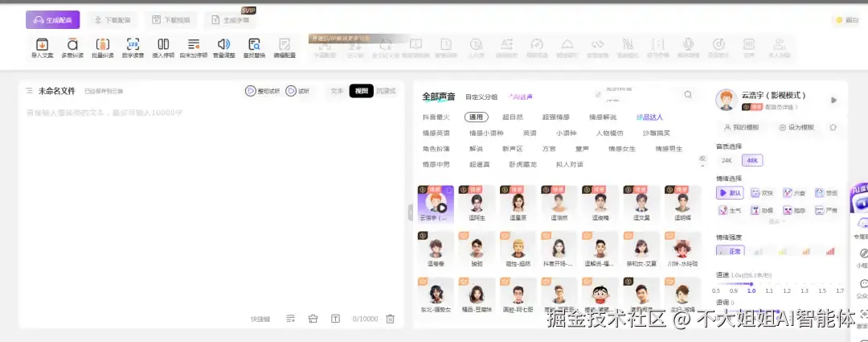Click the 下载视频 download video button
This screenshot has height=342, width=868.
pos(171,20)
